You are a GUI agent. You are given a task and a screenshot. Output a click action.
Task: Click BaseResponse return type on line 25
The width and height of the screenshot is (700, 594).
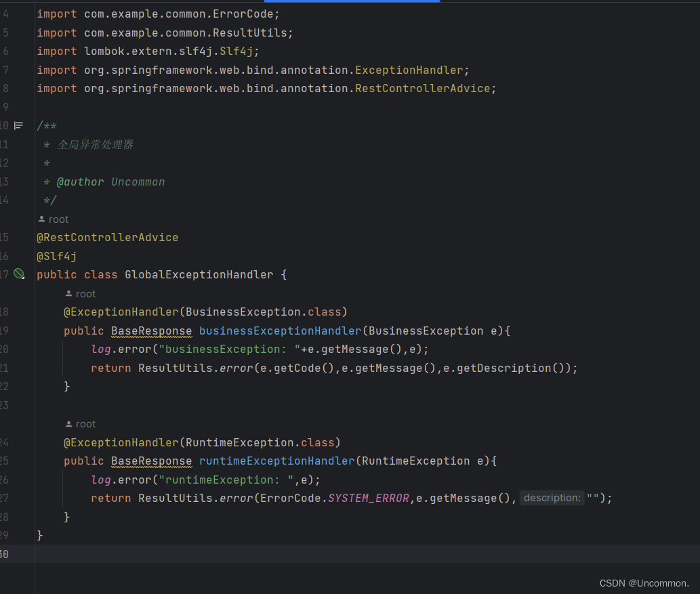pyautogui.click(x=151, y=461)
